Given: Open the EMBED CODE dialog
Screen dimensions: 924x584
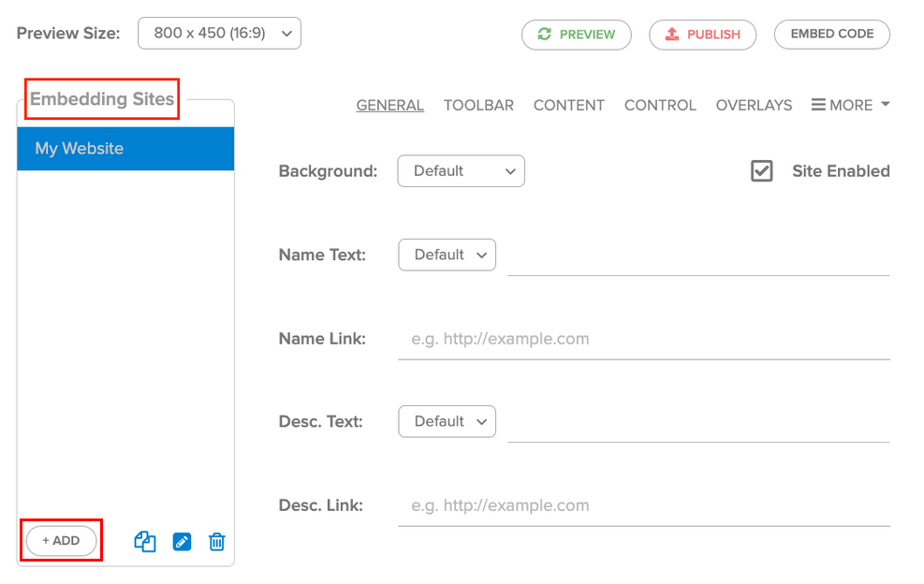Looking at the screenshot, I should (x=831, y=34).
